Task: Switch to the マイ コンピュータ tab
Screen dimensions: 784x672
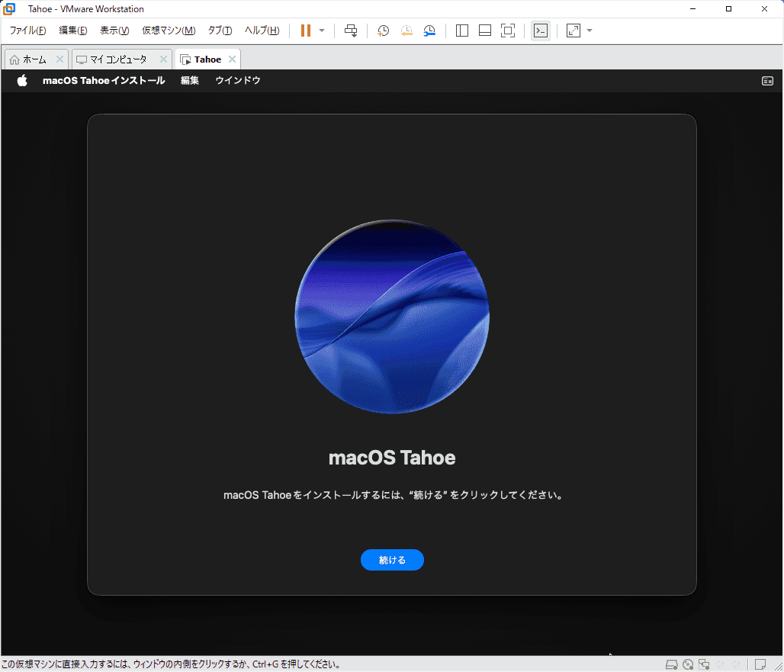Action: 118,59
